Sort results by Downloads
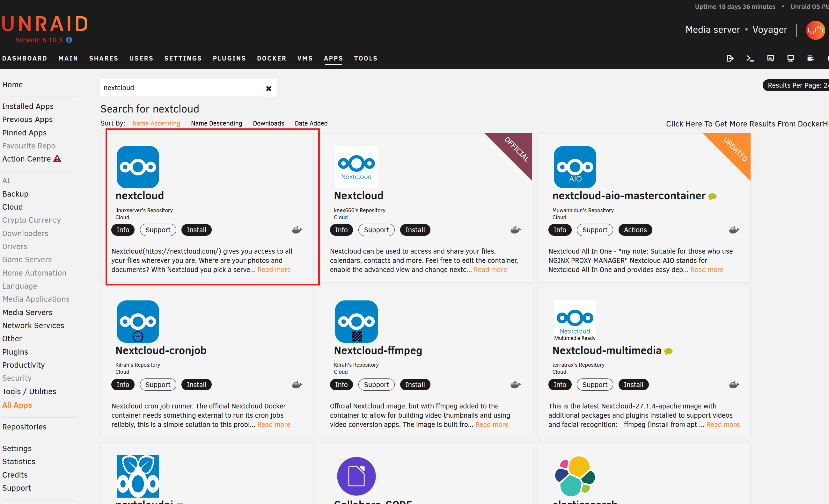The width and height of the screenshot is (829, 504). pos(268,123)
